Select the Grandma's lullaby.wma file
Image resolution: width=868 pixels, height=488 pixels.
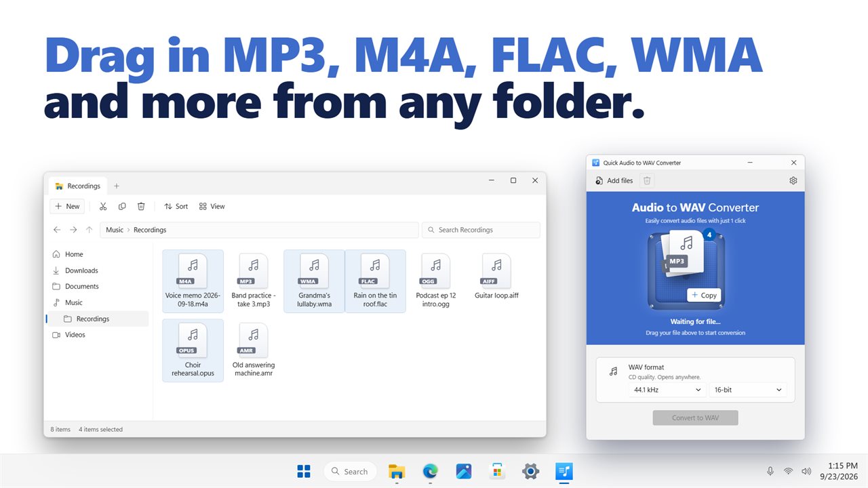pyautogui.click(x=314, y=281)
